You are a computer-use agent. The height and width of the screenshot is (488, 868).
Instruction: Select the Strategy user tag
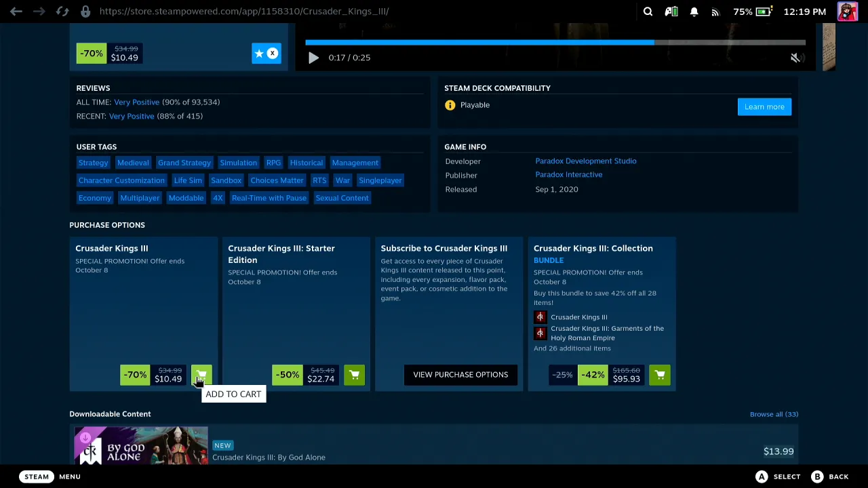(x=93, y=163)
